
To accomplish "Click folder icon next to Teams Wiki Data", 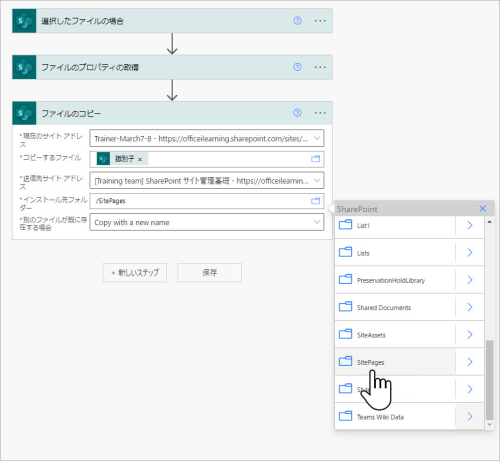I will [x=345, y=416].
